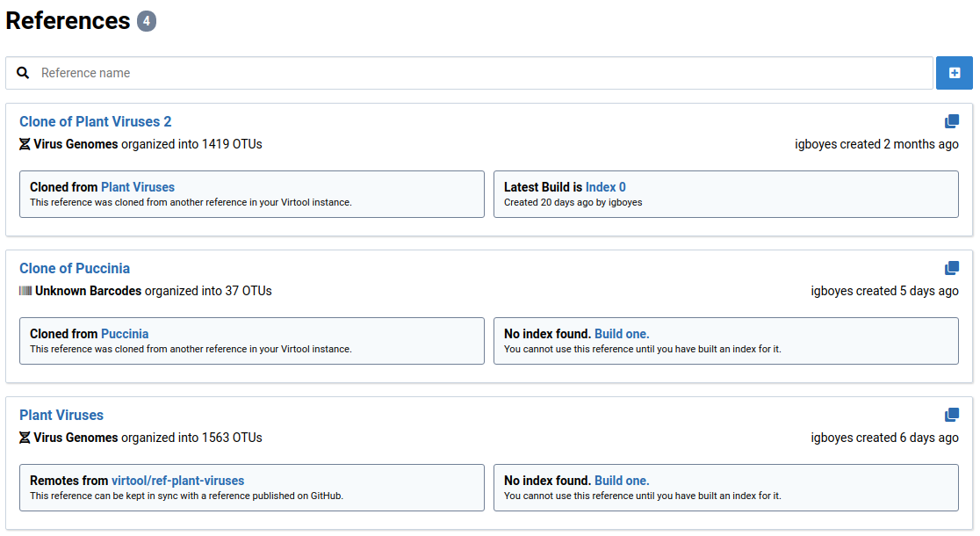Click clone icon for Clone of Puccinia
This screenshot has width=980, height=536.
[951, 268]
